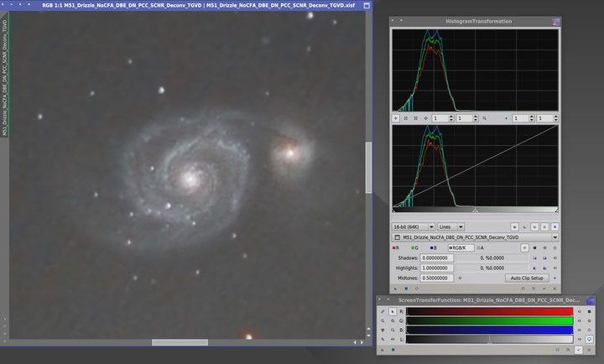604x364 pixels.
Task: Select the zoom-in tool in ScreenTransferFunction
Action: pyautogui.click(x=383, y=320)
